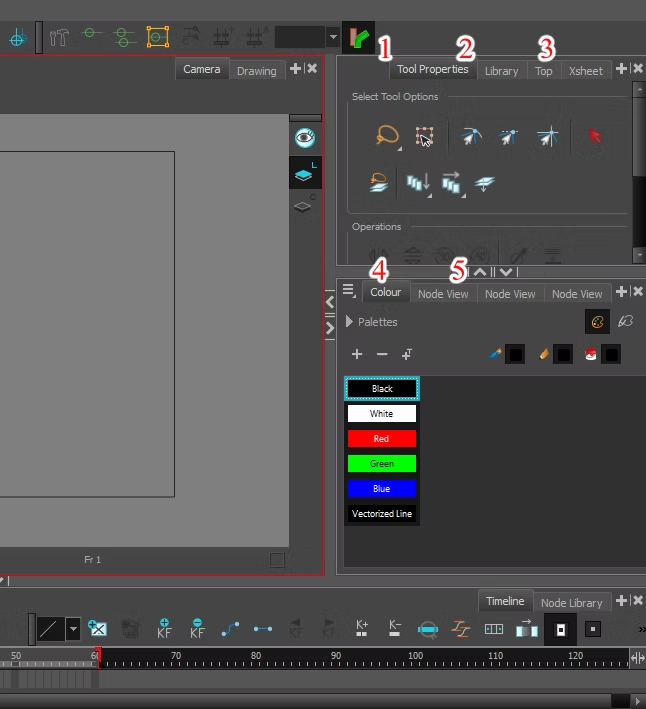Click the K+ add key exposure icon
Screen dimensions: 646x709
click(362, 629)
